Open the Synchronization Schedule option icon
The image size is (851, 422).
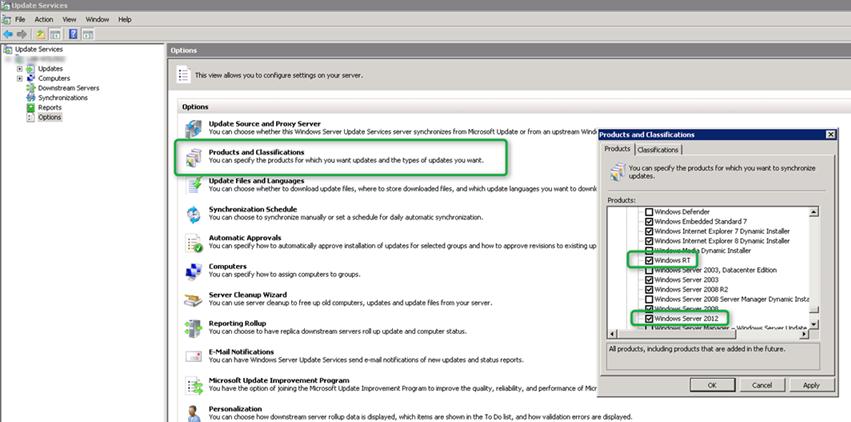pos(193,214)
